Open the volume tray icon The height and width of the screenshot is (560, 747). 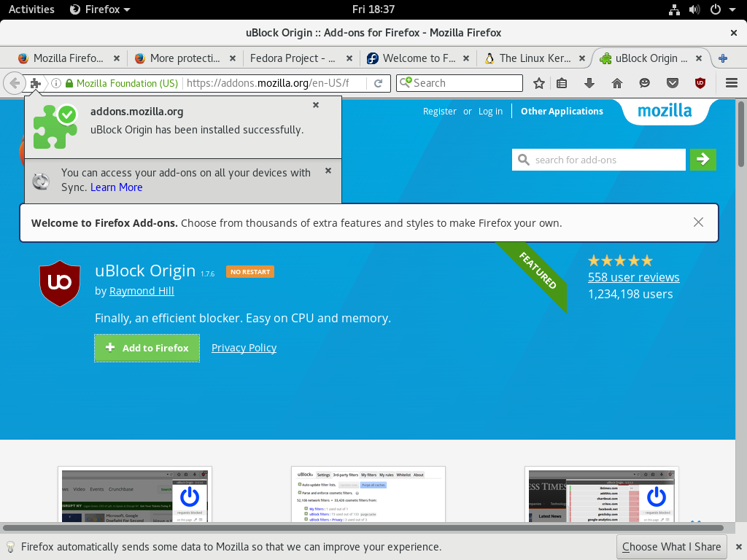694,9
